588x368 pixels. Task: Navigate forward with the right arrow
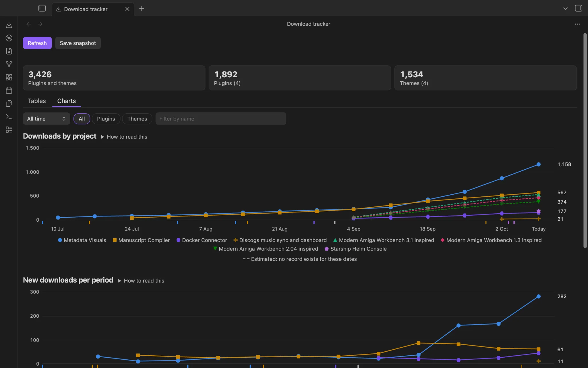click(40, 24)
